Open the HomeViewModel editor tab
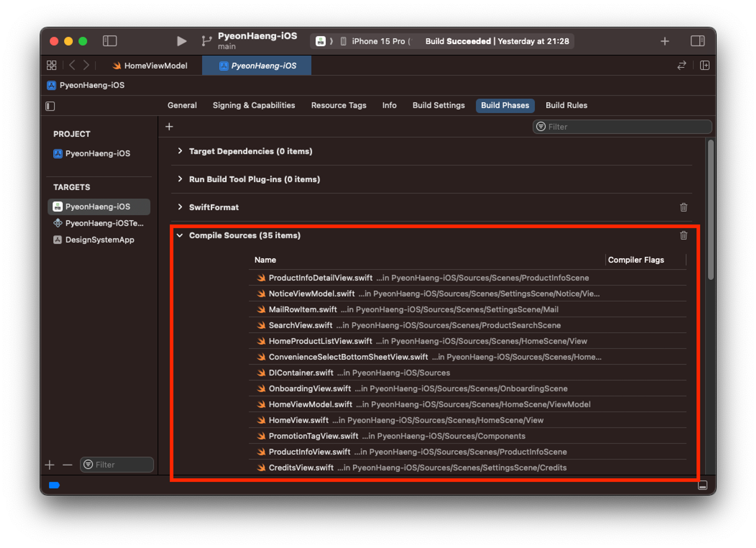 155,66
